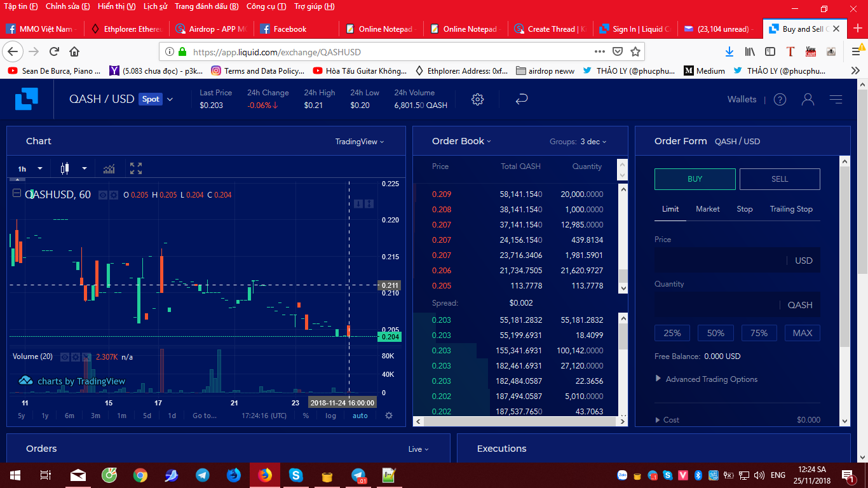Switch to the Stop order tab
The width and height of the screenshot is (868, 488).
pos(745,209)
